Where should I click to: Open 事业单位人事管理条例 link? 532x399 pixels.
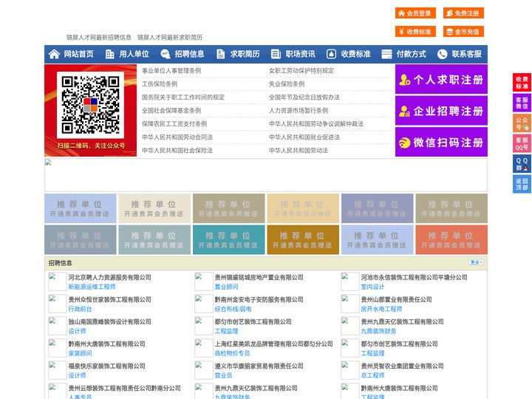pos(171,71)
